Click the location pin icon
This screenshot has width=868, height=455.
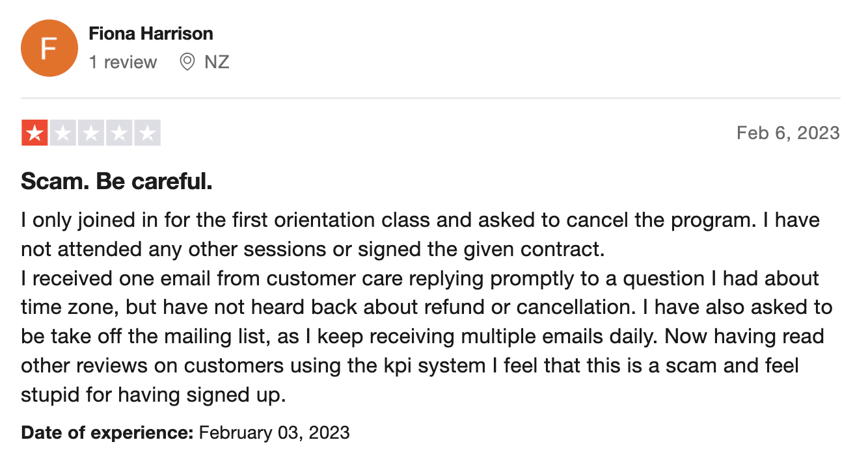(x=187, y=62)
